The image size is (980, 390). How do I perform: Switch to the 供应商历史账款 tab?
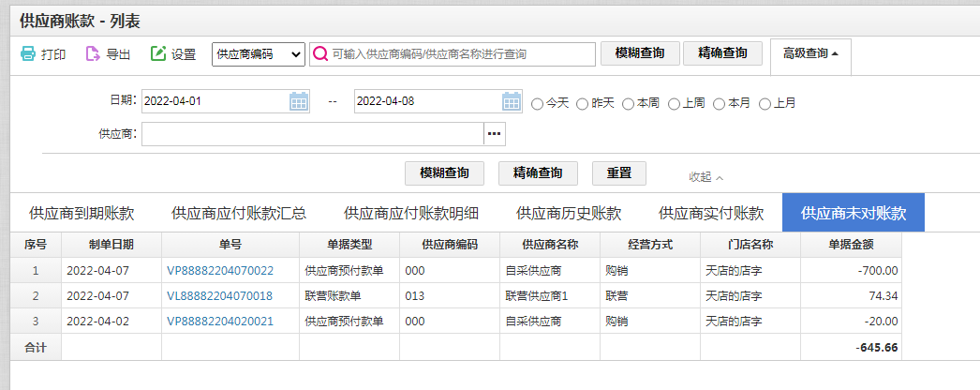pyautogui.click(x=569, y=213)
